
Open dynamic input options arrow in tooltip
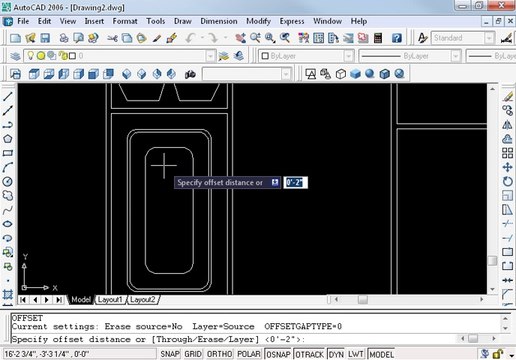point(275,182)
